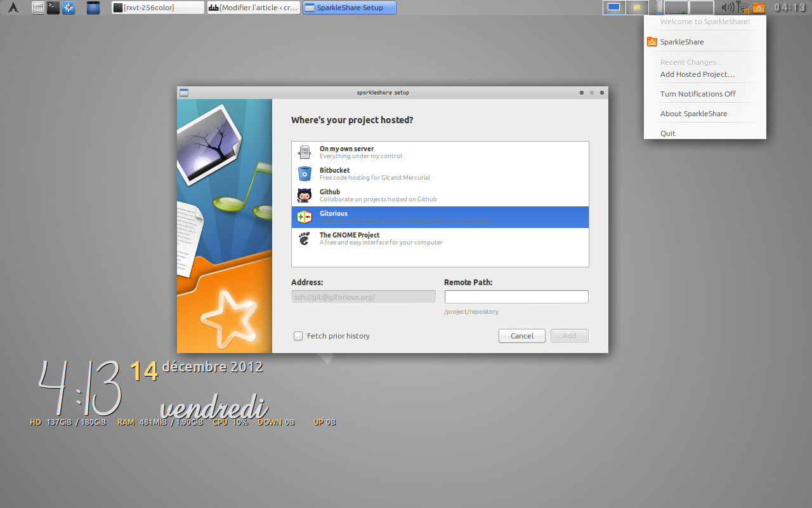The height and width of the screenshot is (508, 812).
Task: Switch to the rxvt-256color task
Action: (158, 8)
